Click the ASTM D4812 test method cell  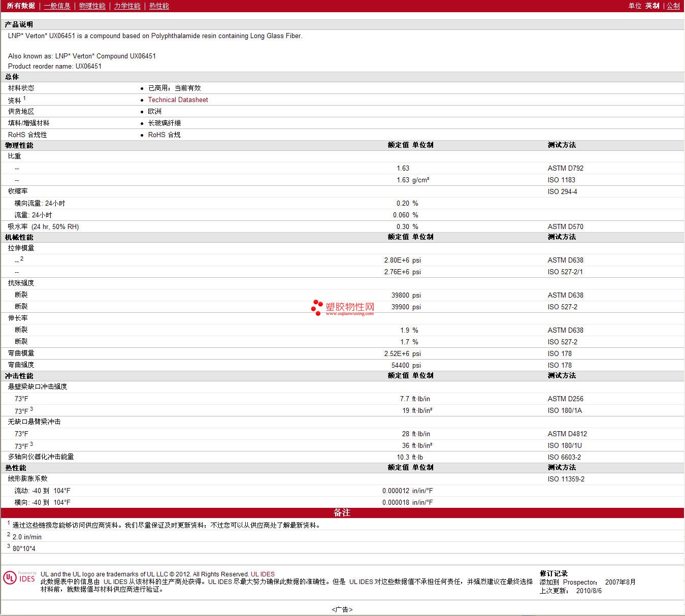tap(568, 434)
